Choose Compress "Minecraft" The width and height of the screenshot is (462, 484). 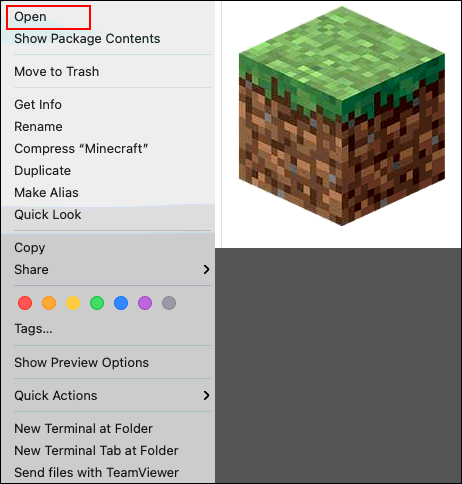pyautogui.click(x=81, y=149)
